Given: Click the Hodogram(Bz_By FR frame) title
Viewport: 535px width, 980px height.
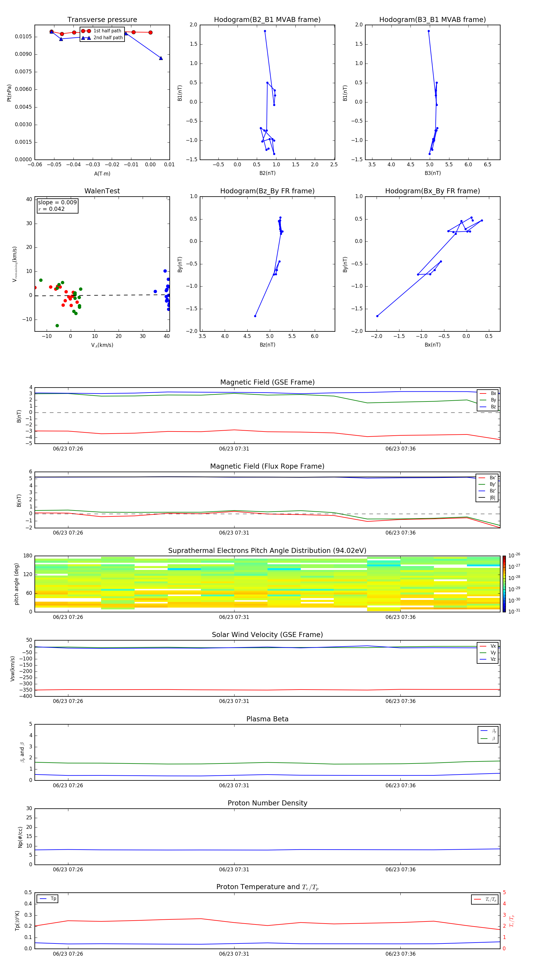Looking at the screenshot, I should pyautogui.click(x=267, y=191).
